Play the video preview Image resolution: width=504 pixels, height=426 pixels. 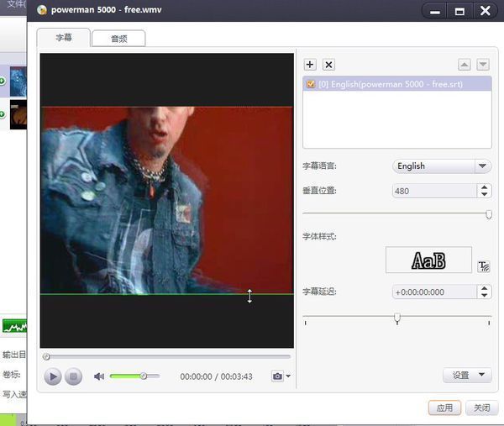point(53,376)
